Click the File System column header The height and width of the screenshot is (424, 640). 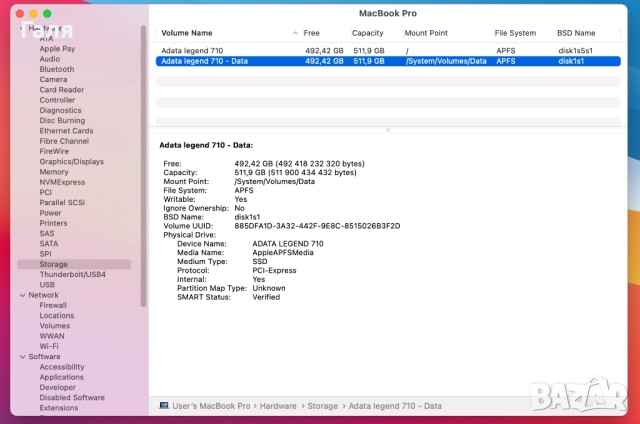pyautogui.click(x=515, y=33)
